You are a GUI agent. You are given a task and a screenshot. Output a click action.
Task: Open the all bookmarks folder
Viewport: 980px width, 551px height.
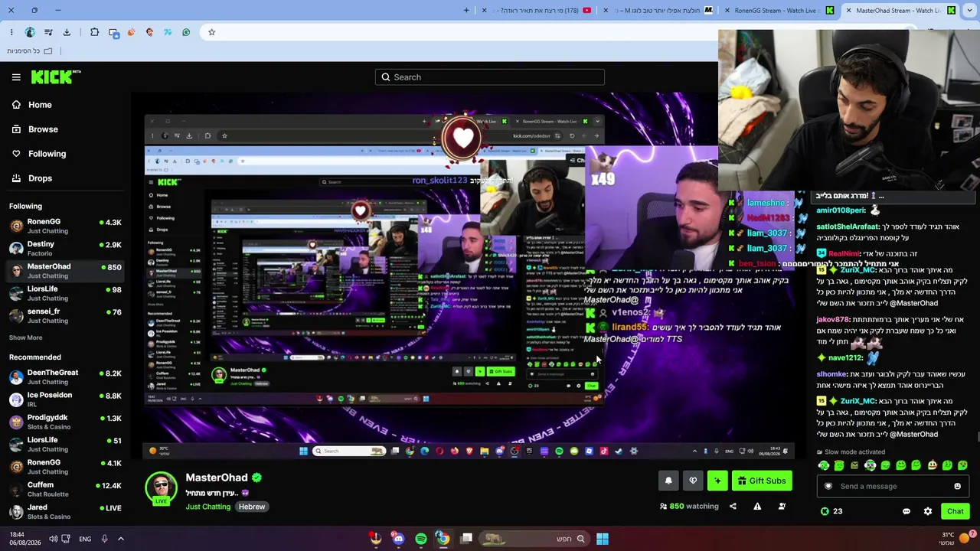click(x=30, y=51)
